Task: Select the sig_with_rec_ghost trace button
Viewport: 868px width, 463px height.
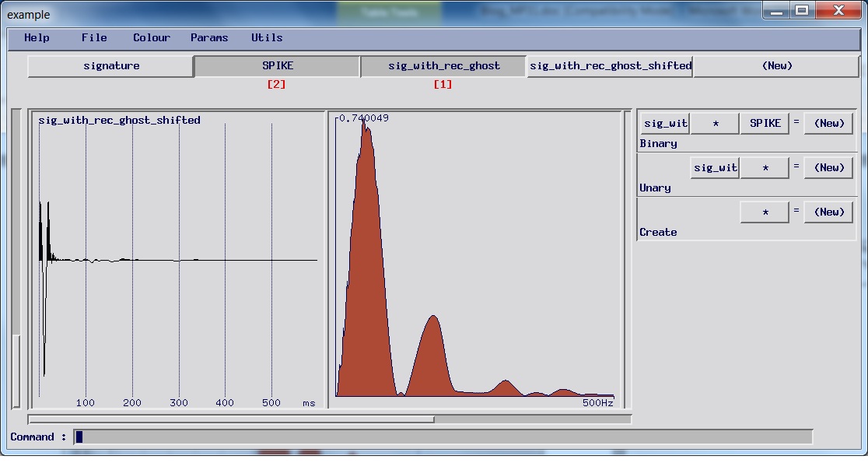Action: coord(444,66)
